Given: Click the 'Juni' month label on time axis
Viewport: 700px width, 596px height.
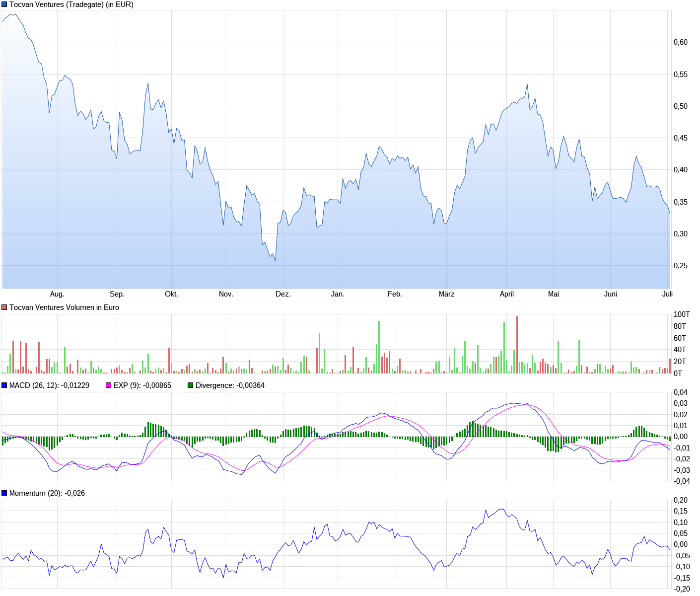Looking at the screenshot, I should [611, 294].
